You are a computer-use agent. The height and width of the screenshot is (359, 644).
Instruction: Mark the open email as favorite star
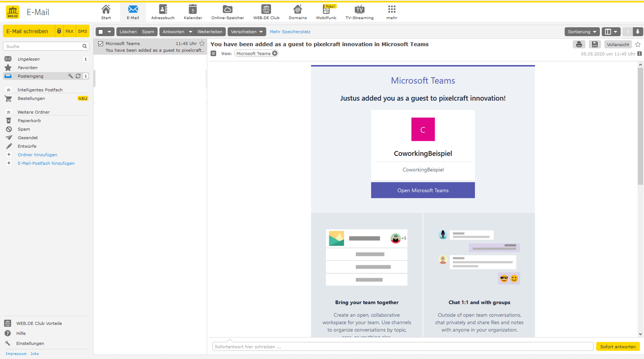click(638, 44)
